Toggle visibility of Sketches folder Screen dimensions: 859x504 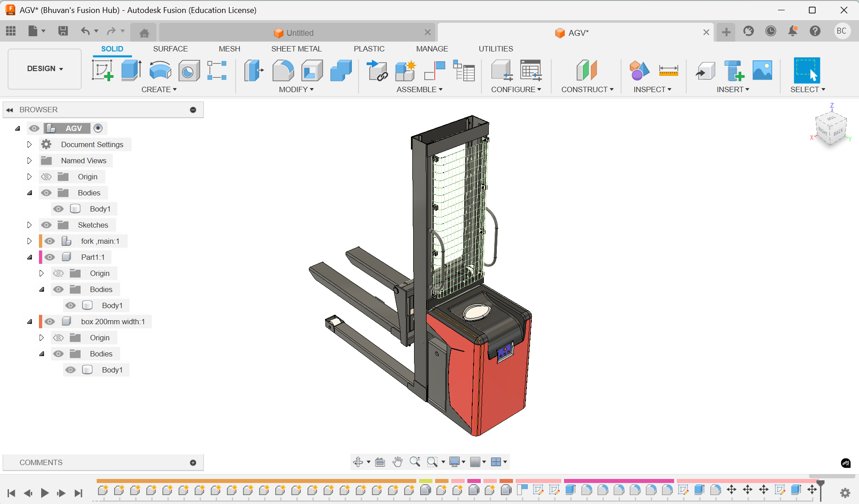point(46,225)
